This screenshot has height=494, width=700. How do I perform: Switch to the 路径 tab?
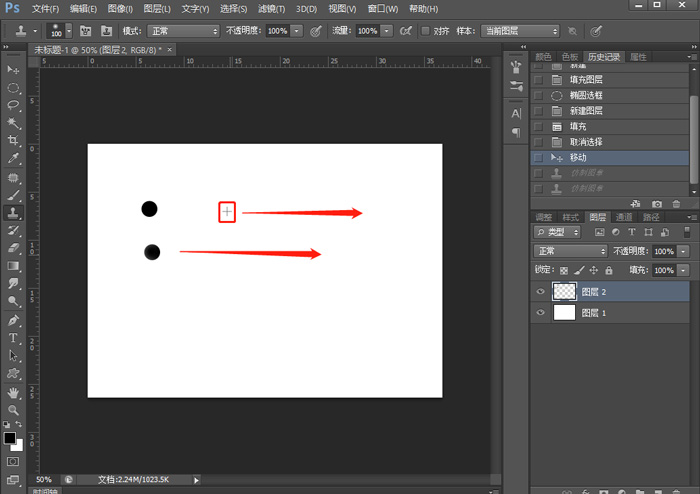pyautogui.click(x=650, y=217)
